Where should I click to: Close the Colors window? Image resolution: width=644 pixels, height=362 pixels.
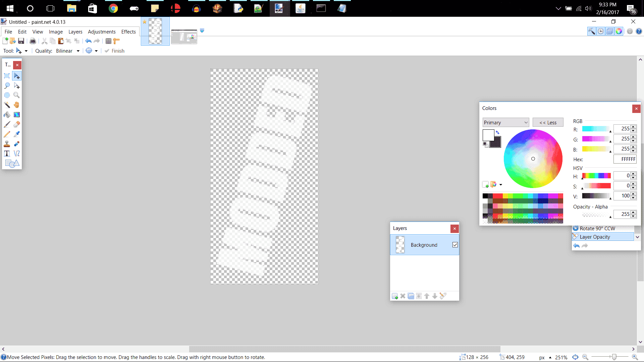point(636,108)
